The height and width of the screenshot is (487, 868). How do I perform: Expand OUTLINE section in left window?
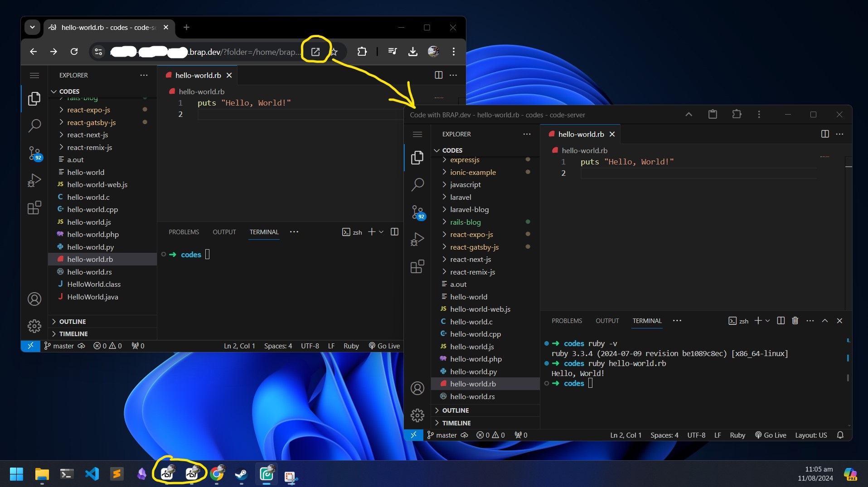tap(73, 322)
